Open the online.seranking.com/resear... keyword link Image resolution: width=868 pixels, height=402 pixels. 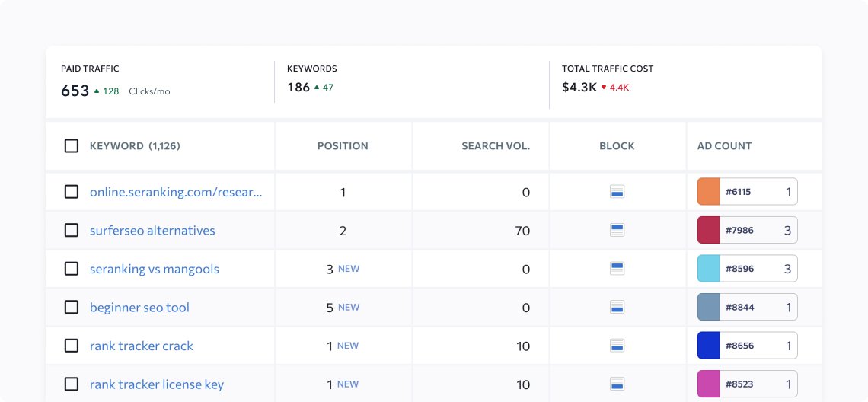coord(176,192)
